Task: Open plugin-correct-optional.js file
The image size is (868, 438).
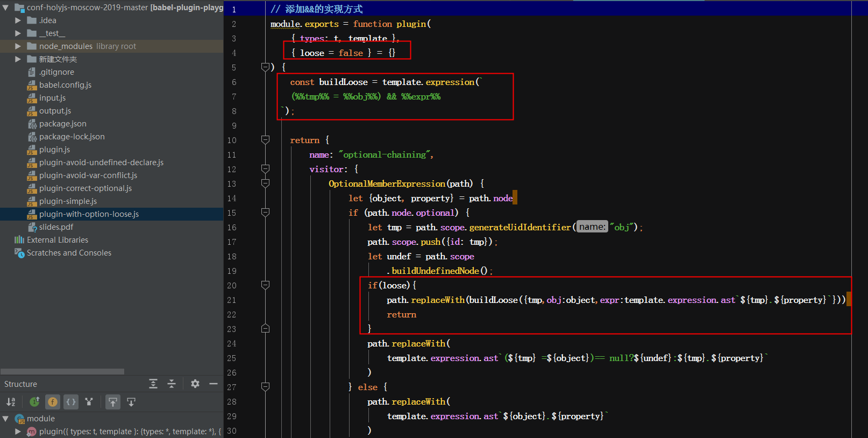Action: pos(85,188)
